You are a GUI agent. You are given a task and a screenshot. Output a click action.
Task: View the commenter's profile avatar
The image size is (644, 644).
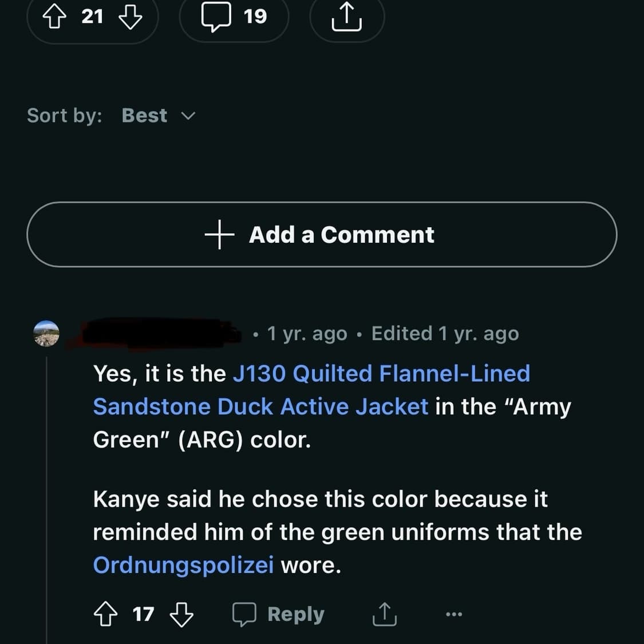coord(46,334)
